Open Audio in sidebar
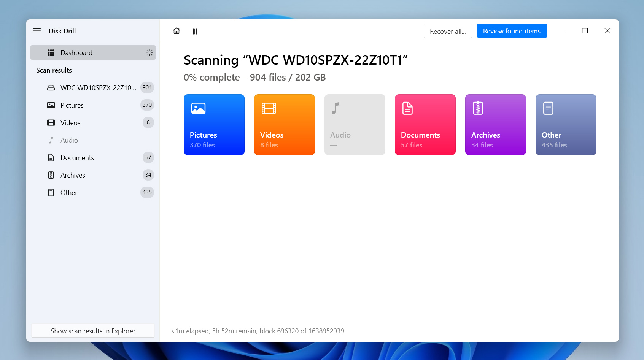Image resolution: width=644 pixels, height=360 pixels. click(93, 140)
